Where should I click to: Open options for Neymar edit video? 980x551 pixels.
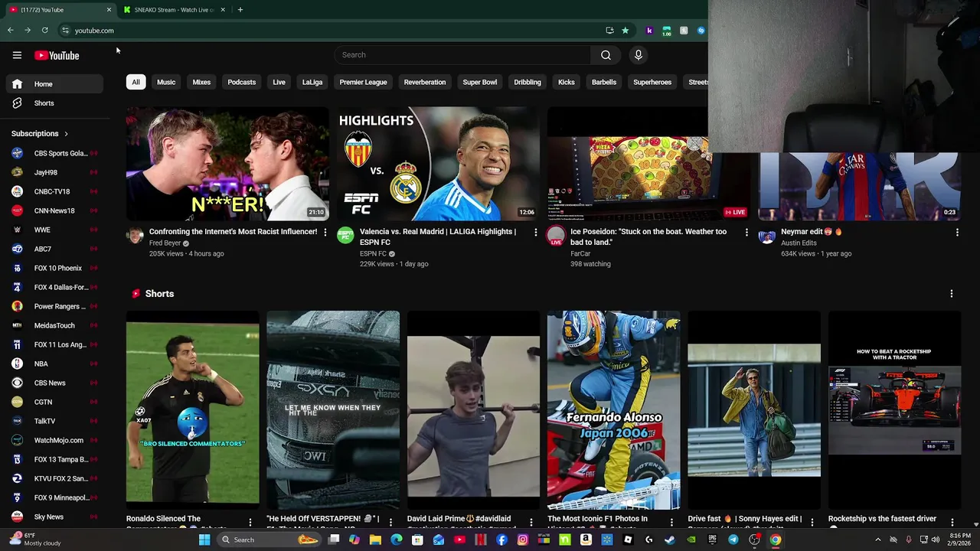956,232
